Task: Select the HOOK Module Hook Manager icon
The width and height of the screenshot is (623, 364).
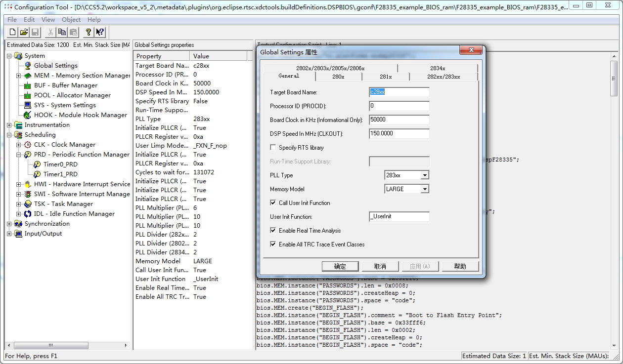Action: click(x=28, y=115)
